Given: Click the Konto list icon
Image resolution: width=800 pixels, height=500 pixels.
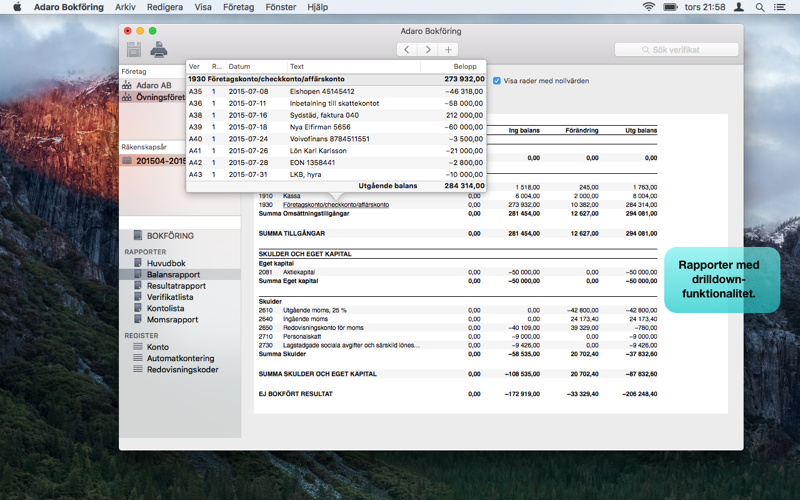Looking at the screenshot, I should click(138, 346).
